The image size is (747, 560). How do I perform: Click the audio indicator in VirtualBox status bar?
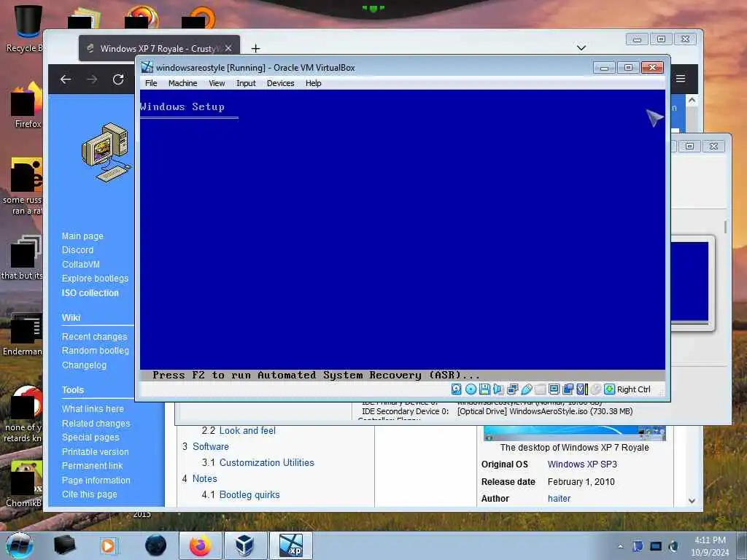(498, 389)
